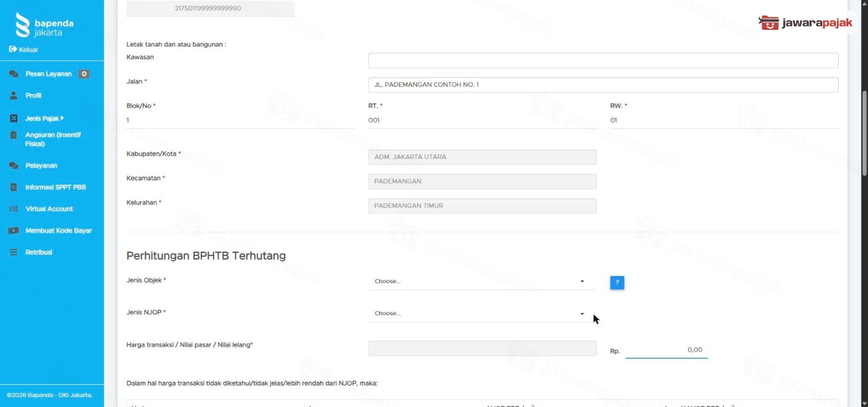The image size is (868, 407).
Task: Click the Kelurahan field
Action: pos(482,206)
